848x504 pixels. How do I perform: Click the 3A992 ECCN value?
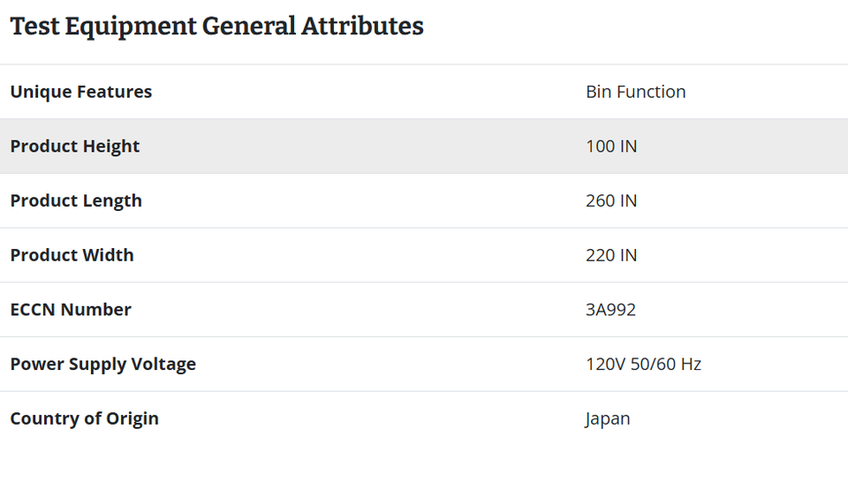coord(610,310)
